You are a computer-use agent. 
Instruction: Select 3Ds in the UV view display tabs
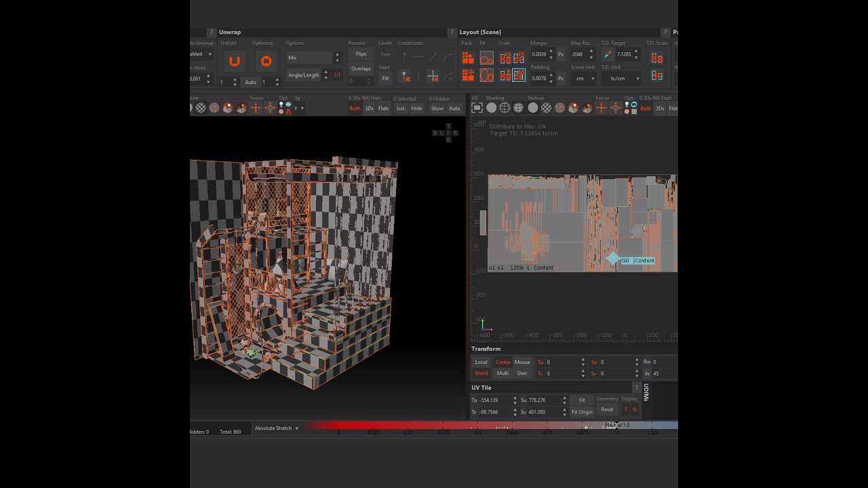coord(660,108)
